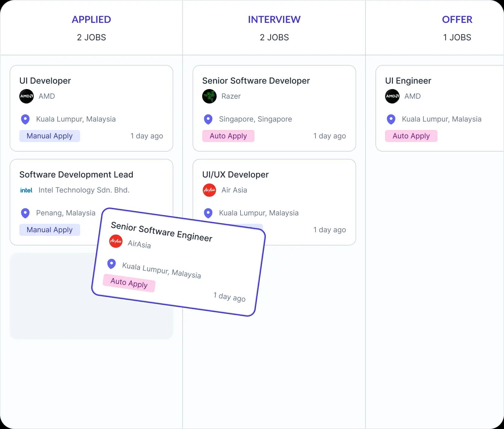Open the UI/UX Developer job title
Image resolution: width=504 pixels, height=429 pixels.
235,174
